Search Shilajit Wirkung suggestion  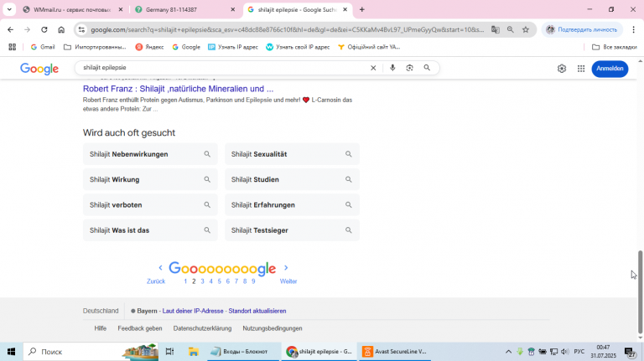(x=150, y=180)
